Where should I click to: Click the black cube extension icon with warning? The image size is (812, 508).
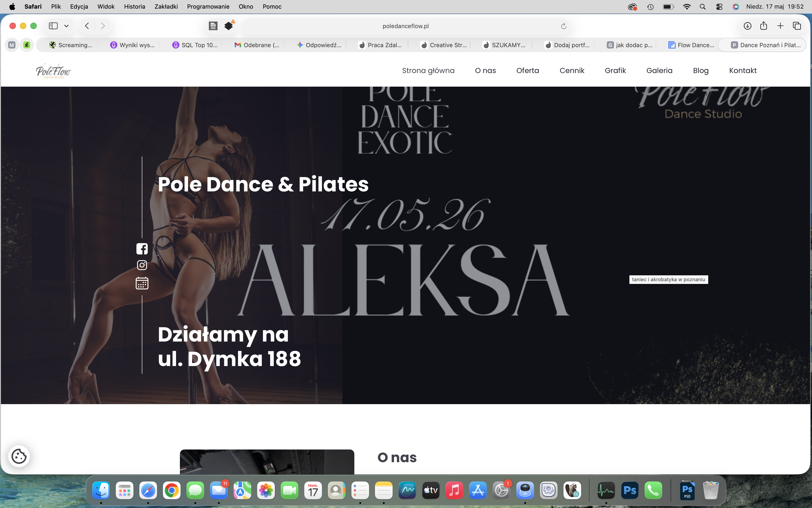coord(229,25)
